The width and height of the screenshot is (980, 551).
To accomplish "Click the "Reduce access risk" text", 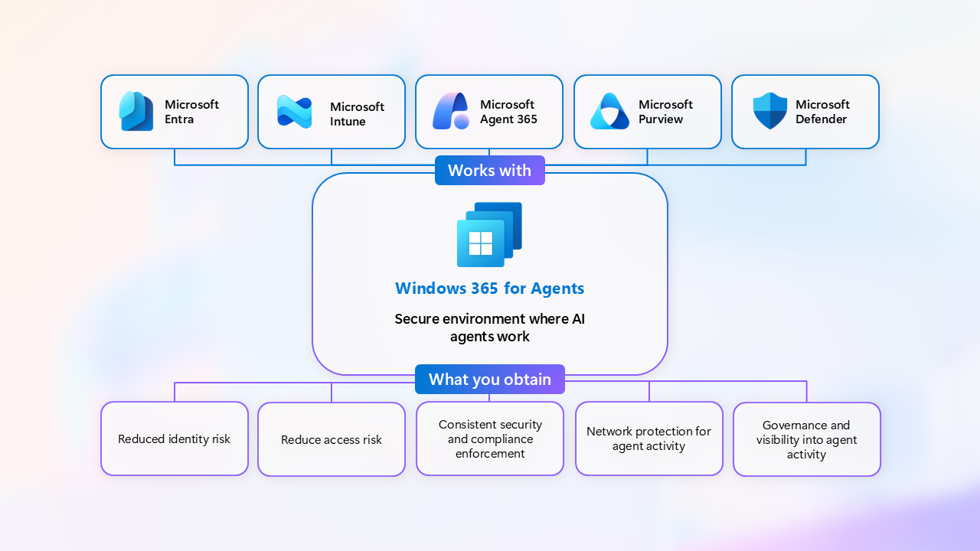I will pos(332,440).
